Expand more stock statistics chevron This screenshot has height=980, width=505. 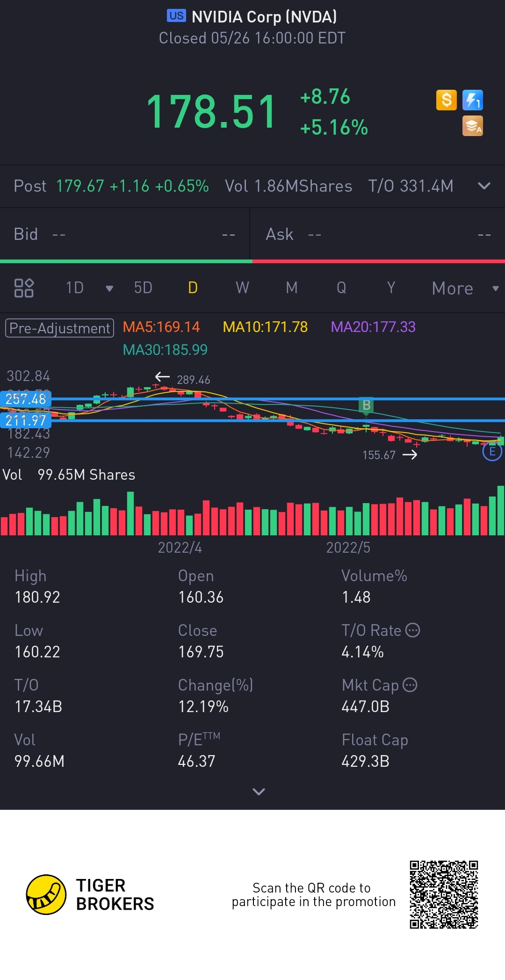(x=259, y=792)
